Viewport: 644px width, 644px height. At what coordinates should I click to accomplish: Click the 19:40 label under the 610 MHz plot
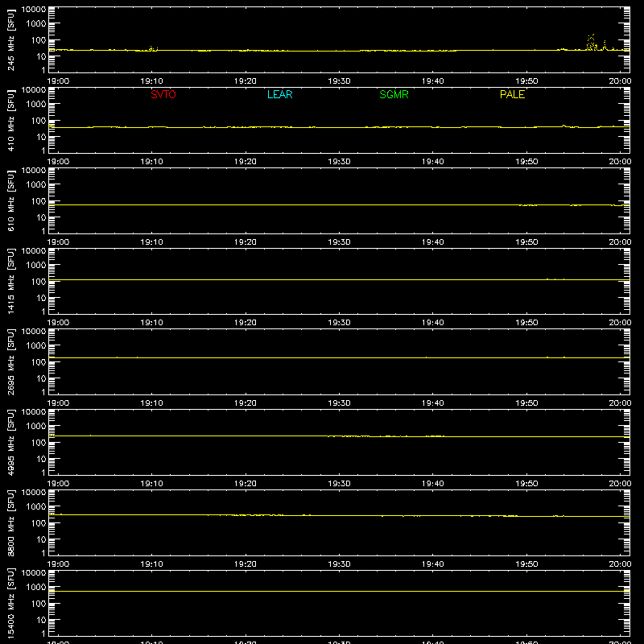click(x=433, y=242)
